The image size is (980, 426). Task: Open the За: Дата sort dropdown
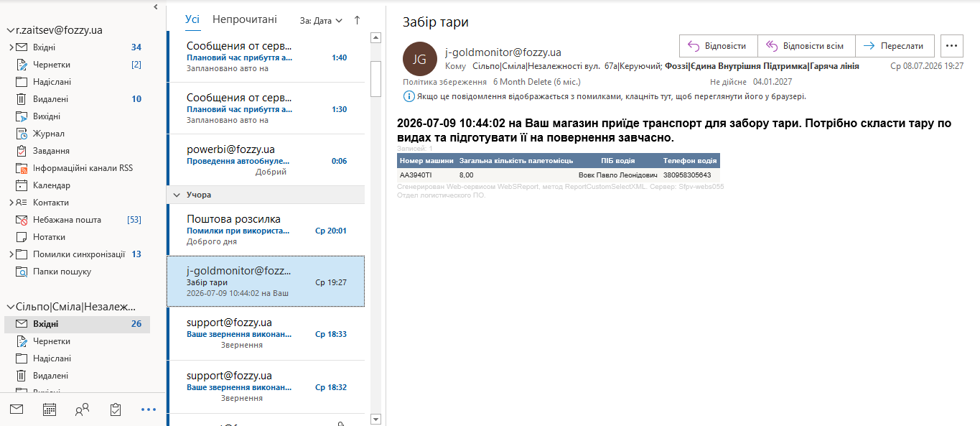(x=321, y=21)
